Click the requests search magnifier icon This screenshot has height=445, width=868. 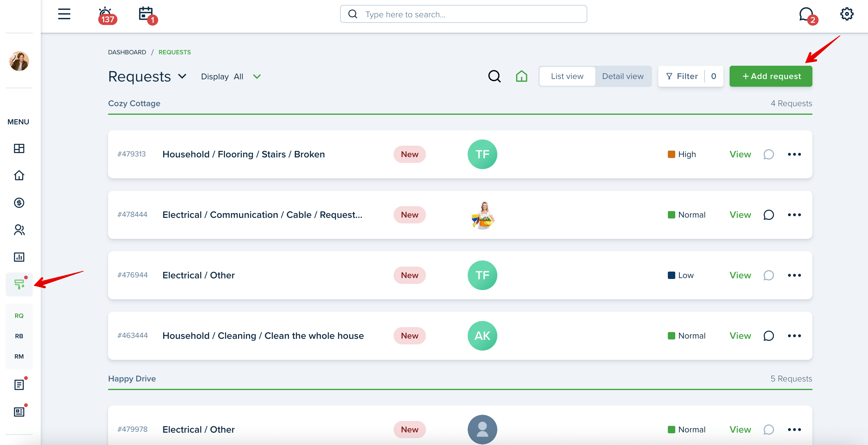(494, 77)
